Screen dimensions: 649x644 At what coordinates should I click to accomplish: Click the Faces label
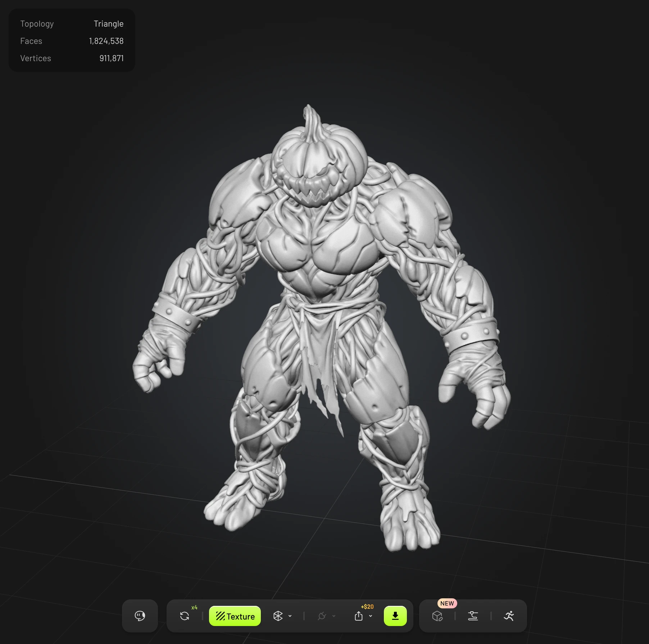coord(31,41)
